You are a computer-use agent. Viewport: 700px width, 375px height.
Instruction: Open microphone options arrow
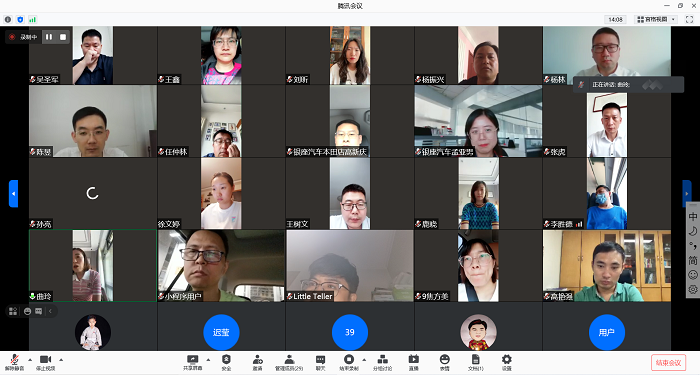click(x=30, y=359)
